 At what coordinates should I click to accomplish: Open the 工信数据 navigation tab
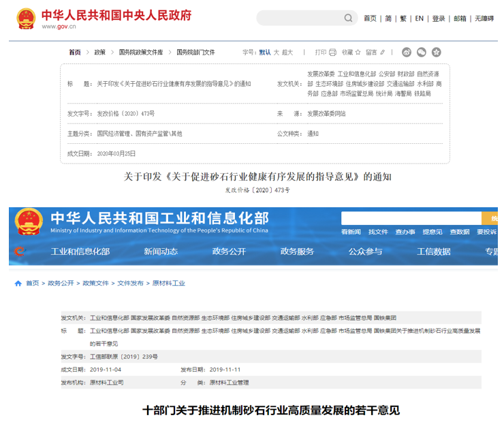pos(433,252)
